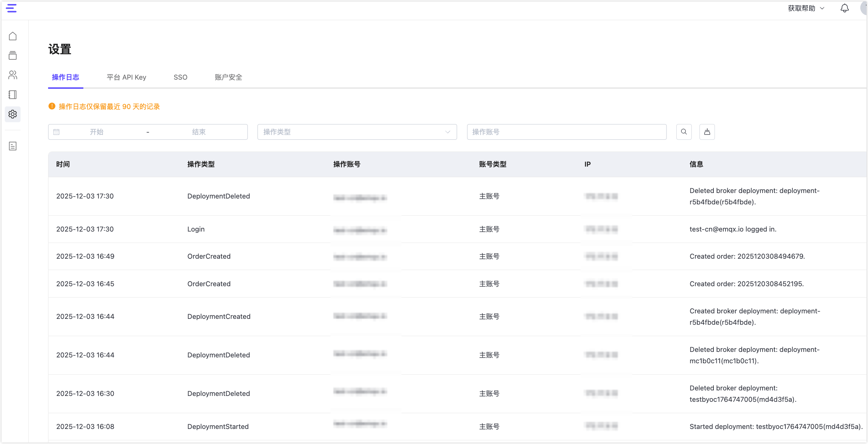The image size is (868, 444).
Task: Open the 操作类型 dropdown
Action: click(x=357, y=132)
